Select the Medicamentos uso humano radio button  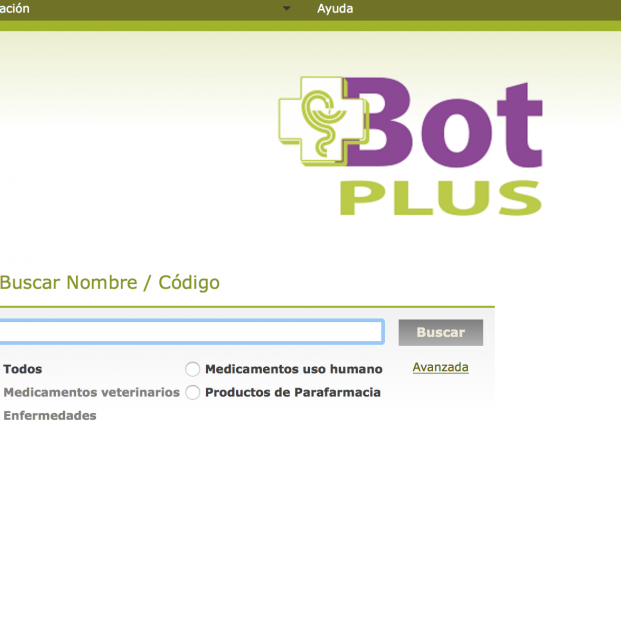pyautogui.click(x=193, y=369)
